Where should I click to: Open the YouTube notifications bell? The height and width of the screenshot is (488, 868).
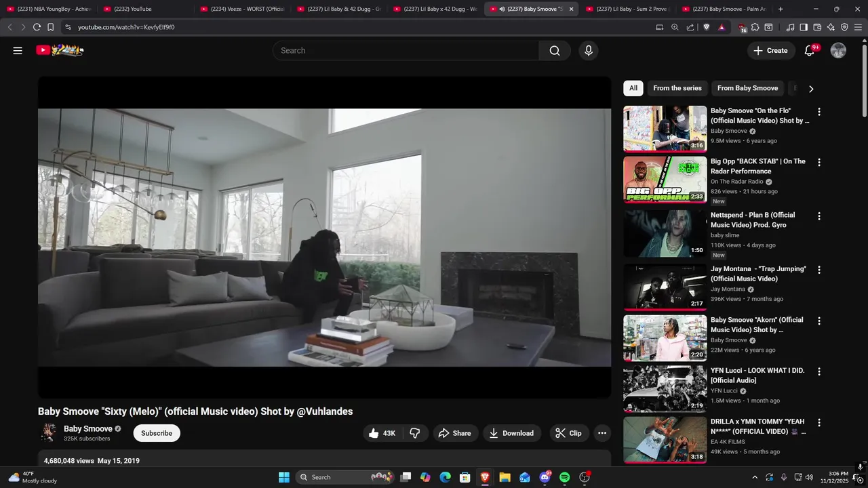coord(810,51)
